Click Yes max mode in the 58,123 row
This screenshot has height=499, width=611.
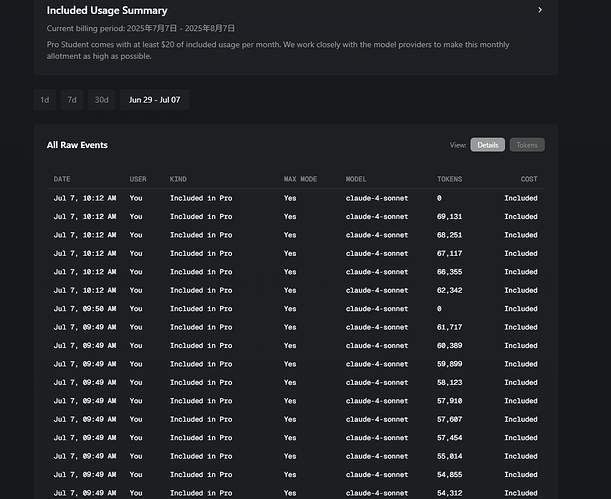click(290, 383)
